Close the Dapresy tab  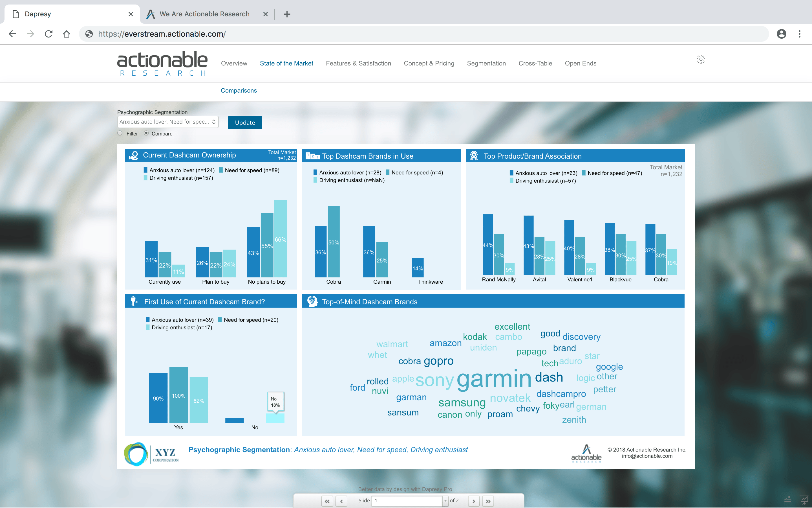coord(131,14)
